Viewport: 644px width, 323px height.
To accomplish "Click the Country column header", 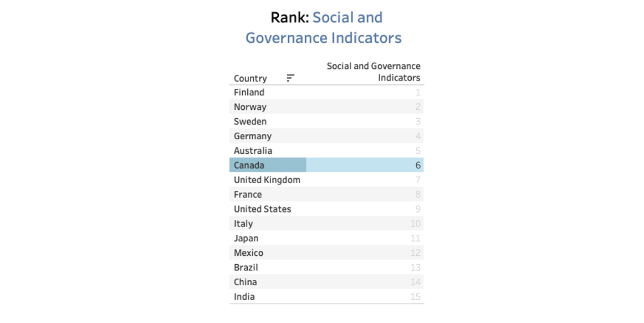I will tap(250, 78).
